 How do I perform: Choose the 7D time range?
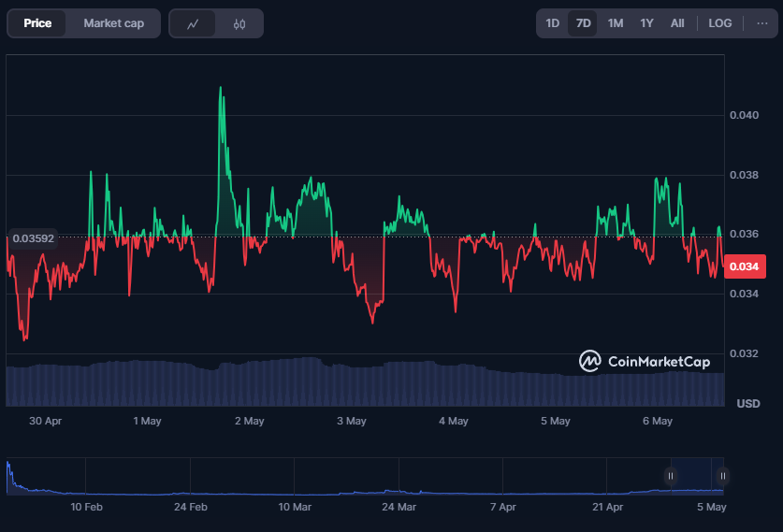click(584, 23)
